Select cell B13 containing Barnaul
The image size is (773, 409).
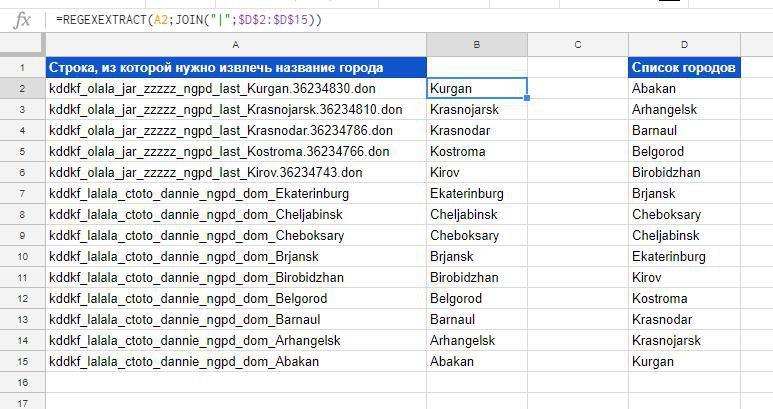(477, 319)
